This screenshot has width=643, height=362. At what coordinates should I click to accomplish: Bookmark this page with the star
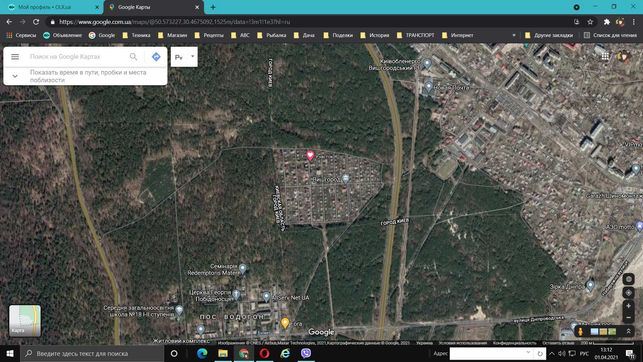(590, 22)
